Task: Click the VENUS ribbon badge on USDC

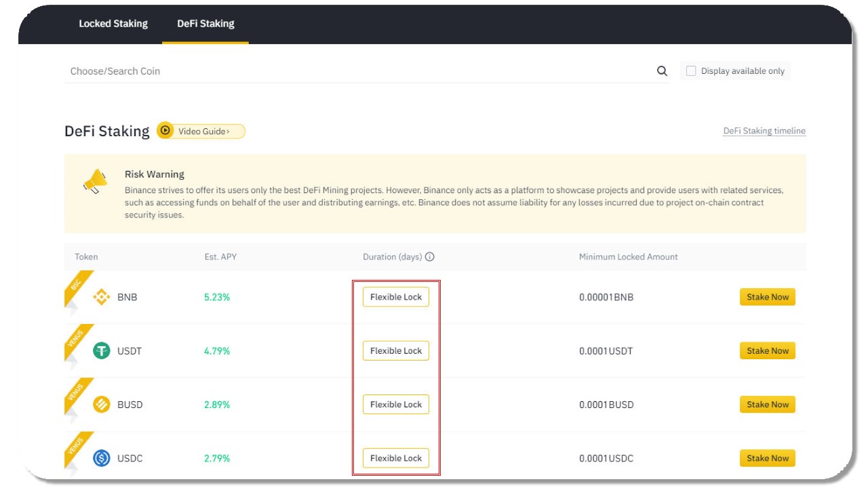Action: pyautogui.click(x=77, y=449)
